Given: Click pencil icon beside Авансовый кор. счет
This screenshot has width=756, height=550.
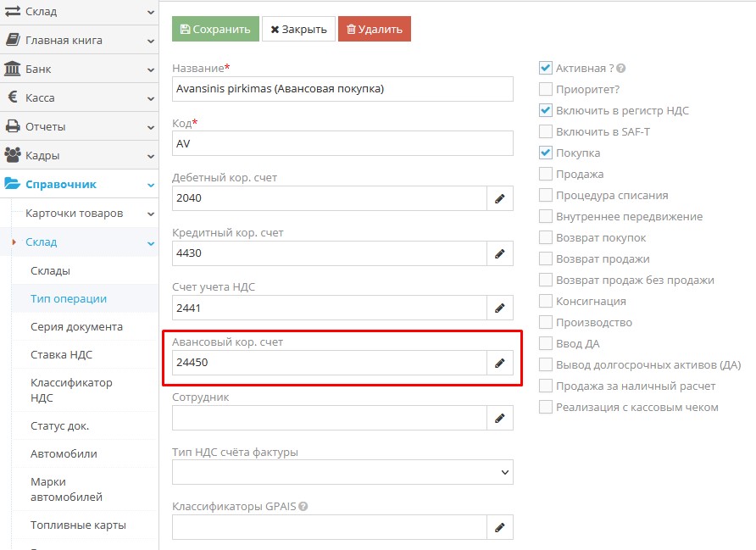Looking at the screenshot, I should tap(499, 363).
